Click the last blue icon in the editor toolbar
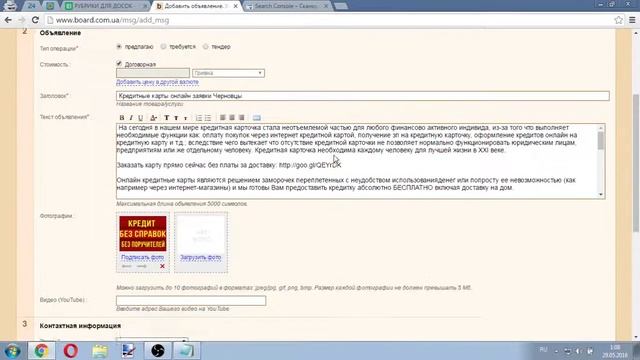The width and height of the screenshot is (640, 360). click(x=256, y=118)
